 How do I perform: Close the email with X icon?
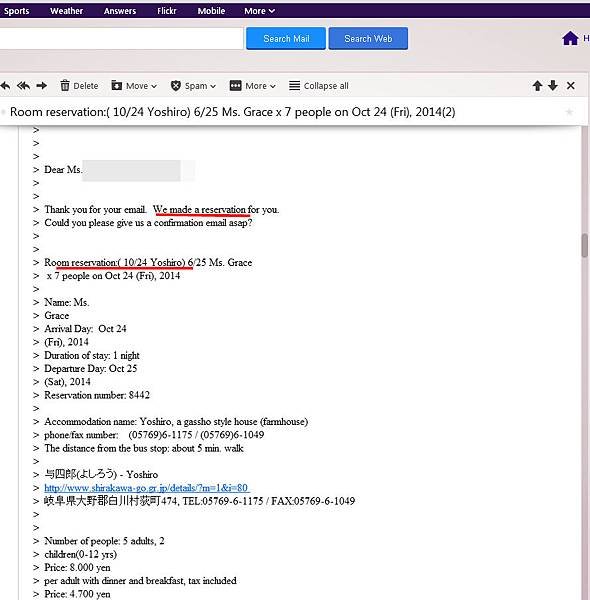tap(570, 86)
